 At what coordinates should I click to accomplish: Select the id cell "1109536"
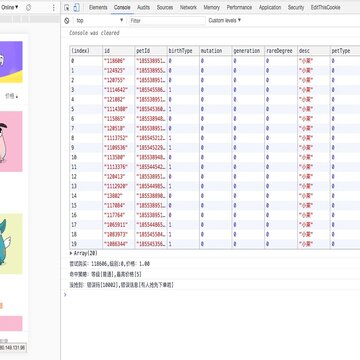119,148
